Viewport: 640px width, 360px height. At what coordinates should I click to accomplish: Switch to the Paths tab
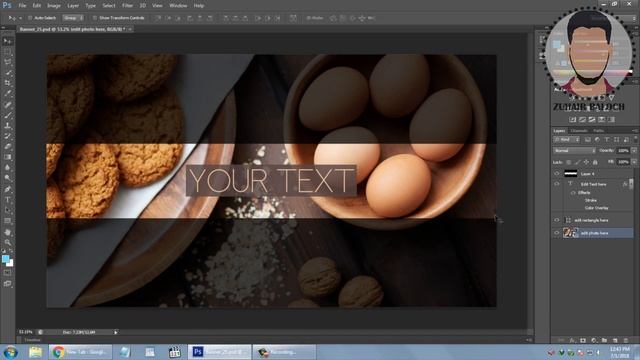[x=598, y=131]
